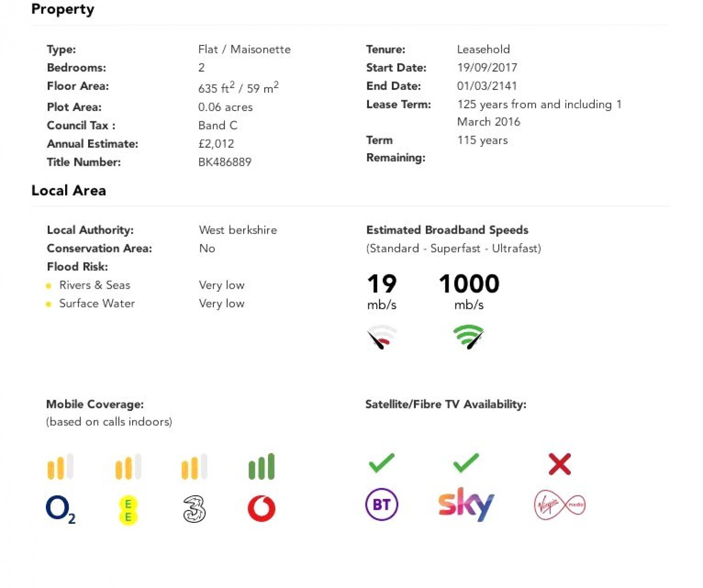
Task: Click the green Vodafone signal bars
Action: click(x=262, y=467)
